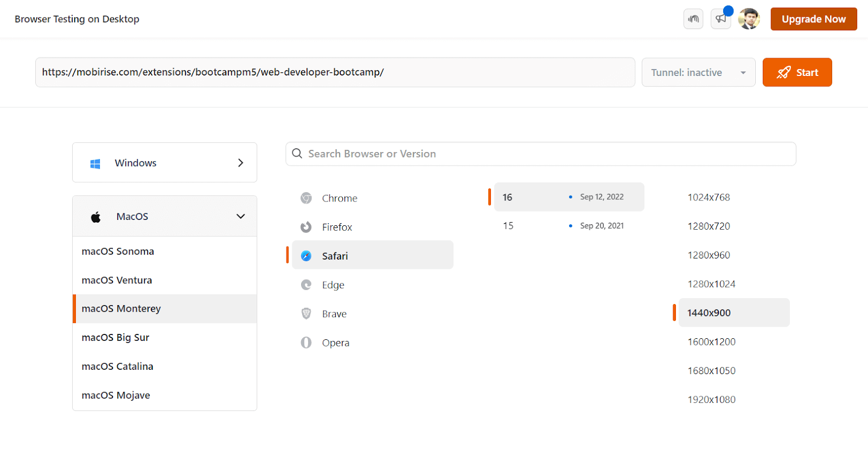Select macOS Sonoma
The width and height of the screenshot is (868, 449).
tap(165, 251)
